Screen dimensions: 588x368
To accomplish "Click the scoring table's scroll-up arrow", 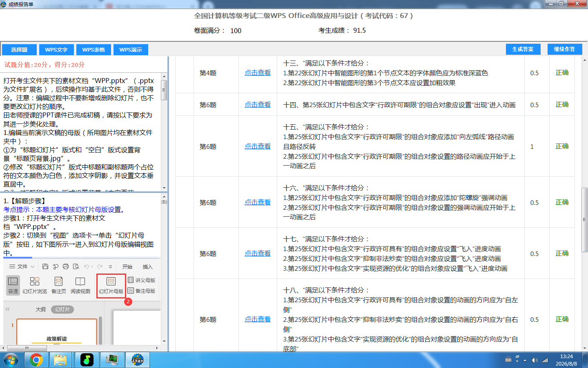I will tap(585, 60).
